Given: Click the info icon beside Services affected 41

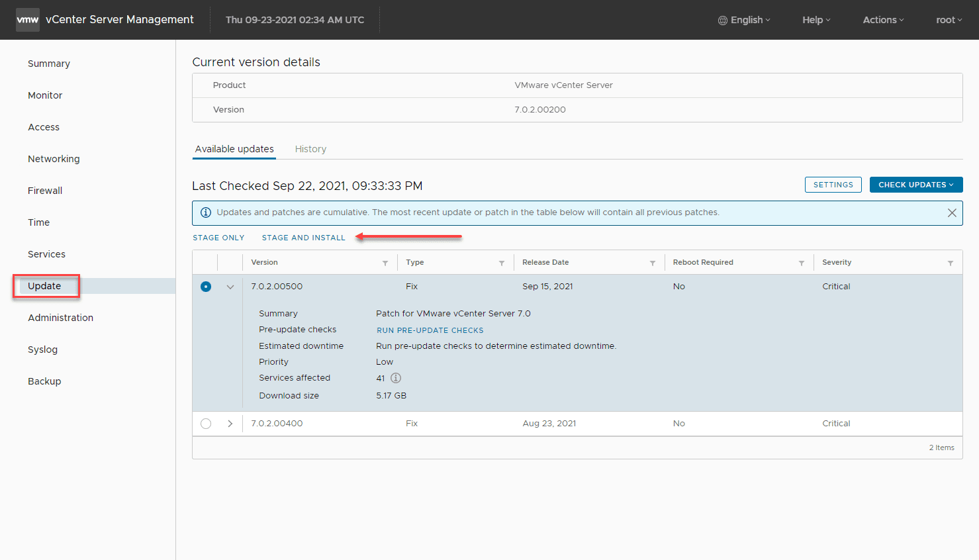Looking at the screenshot, I should (396, 378).
